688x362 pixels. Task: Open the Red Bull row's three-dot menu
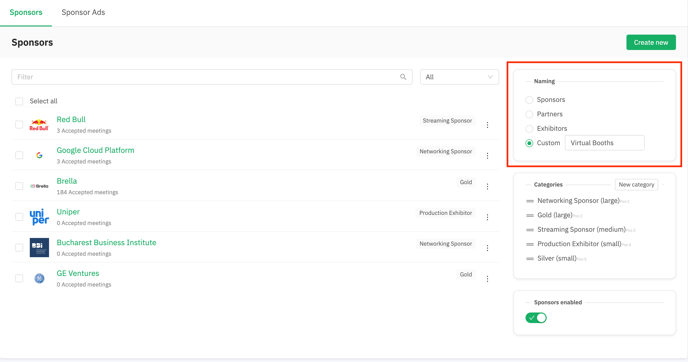[487, 125]
